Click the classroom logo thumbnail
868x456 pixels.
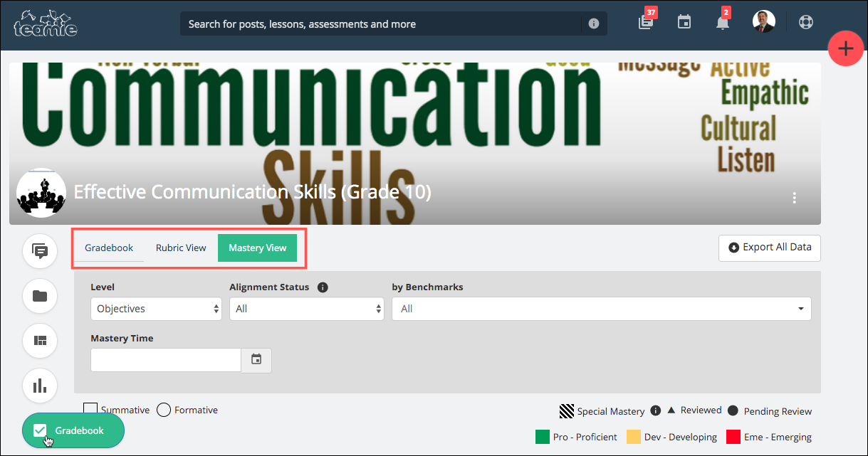tap(41, 193)
